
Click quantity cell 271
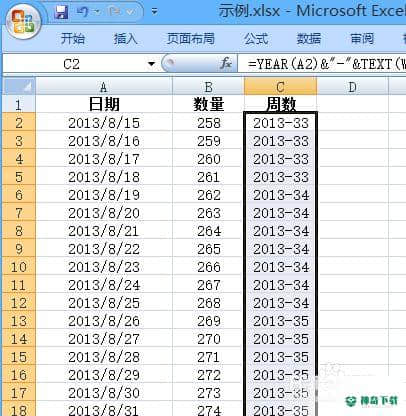(208, 357)
